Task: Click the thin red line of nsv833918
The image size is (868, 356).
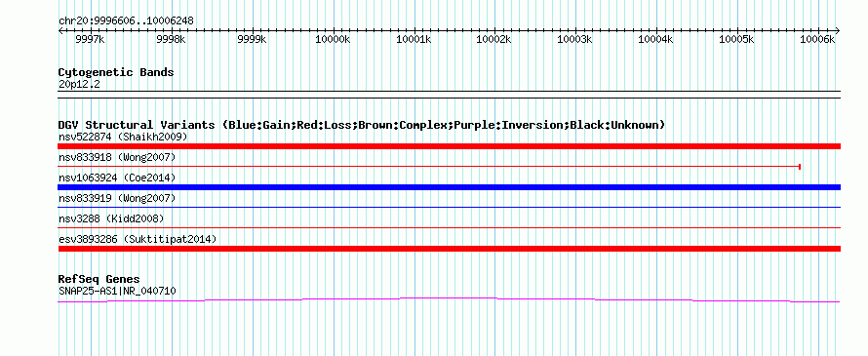Action: click(x=429, y=166)
